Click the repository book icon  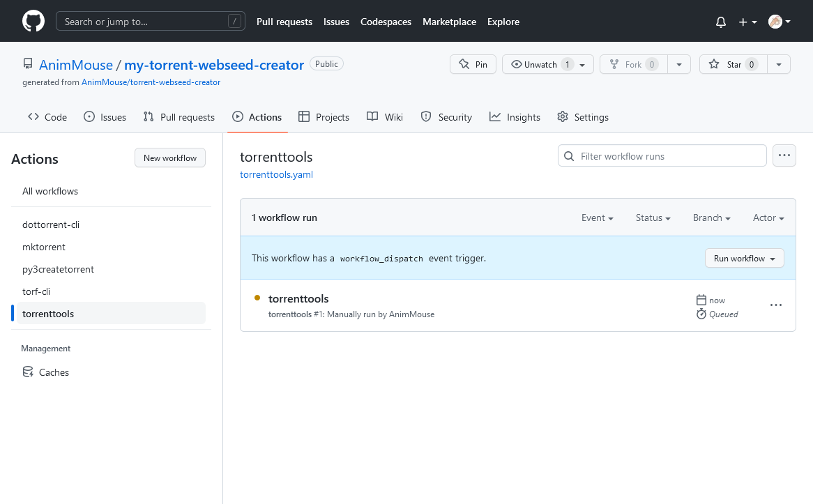tap(28, 63)
